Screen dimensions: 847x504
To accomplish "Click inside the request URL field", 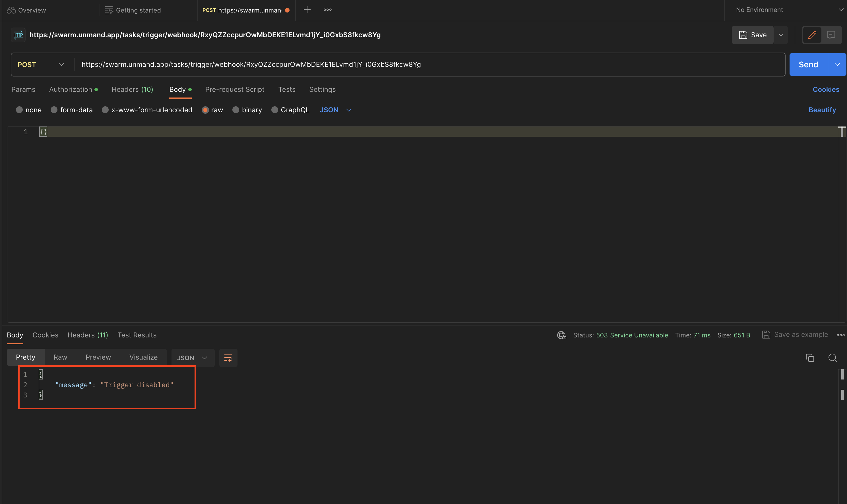I will 408,64.
